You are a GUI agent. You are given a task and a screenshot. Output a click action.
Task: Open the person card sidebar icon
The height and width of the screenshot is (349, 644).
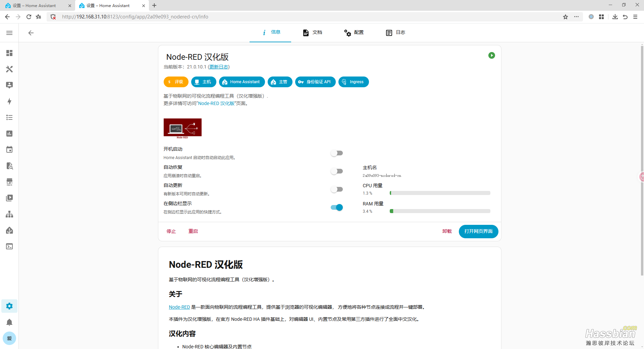coord(9,85)
